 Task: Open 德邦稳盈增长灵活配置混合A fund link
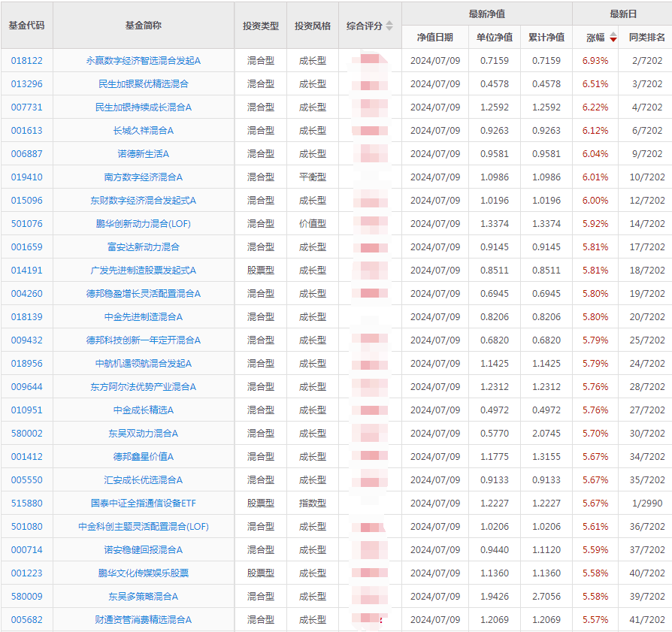click(143, 294)
